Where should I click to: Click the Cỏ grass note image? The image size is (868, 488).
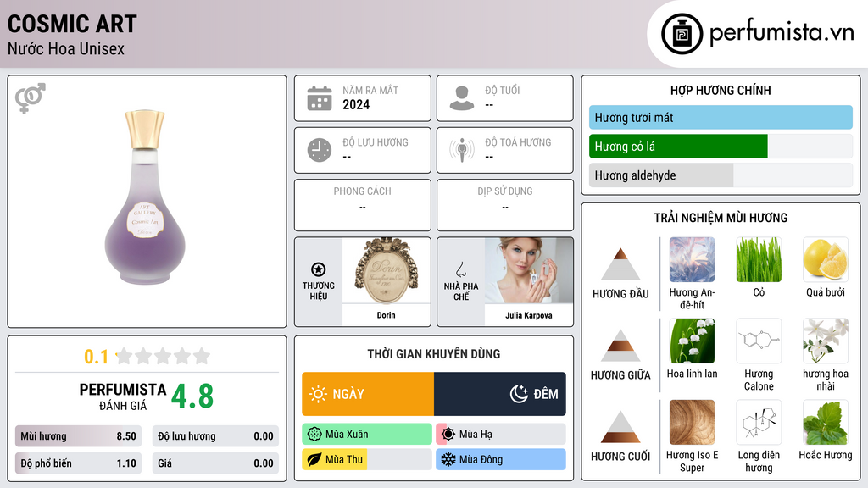tap(759, 259)
